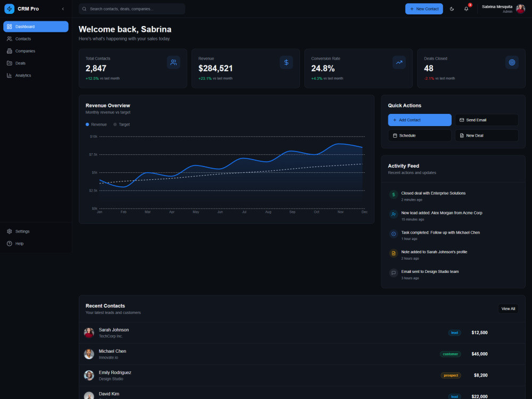The height and width of the screenshot is (399, 532).
Task: Open 'Email sent to Design Studio team'
Action: click(x=430, y=272)
